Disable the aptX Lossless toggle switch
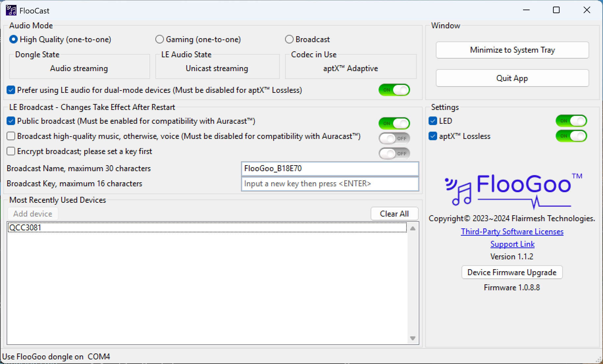Screen dimensions: 603x364 click(571, 136)
